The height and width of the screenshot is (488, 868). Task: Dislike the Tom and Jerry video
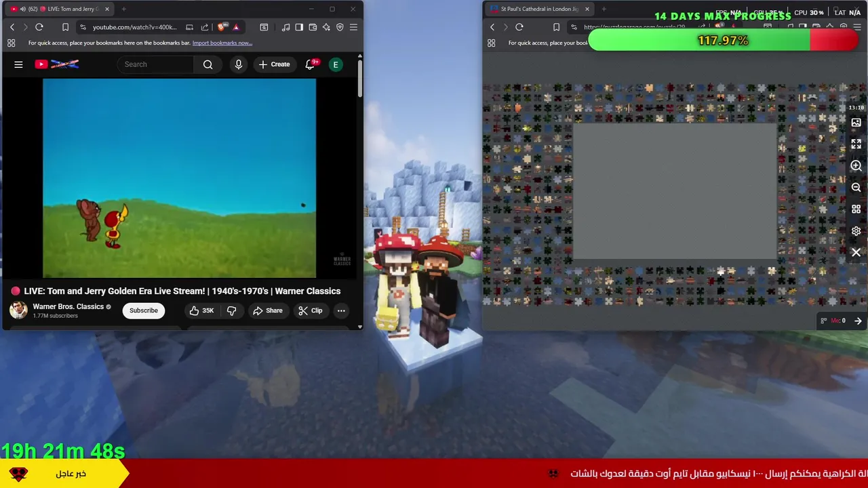[x=231, y=310]
